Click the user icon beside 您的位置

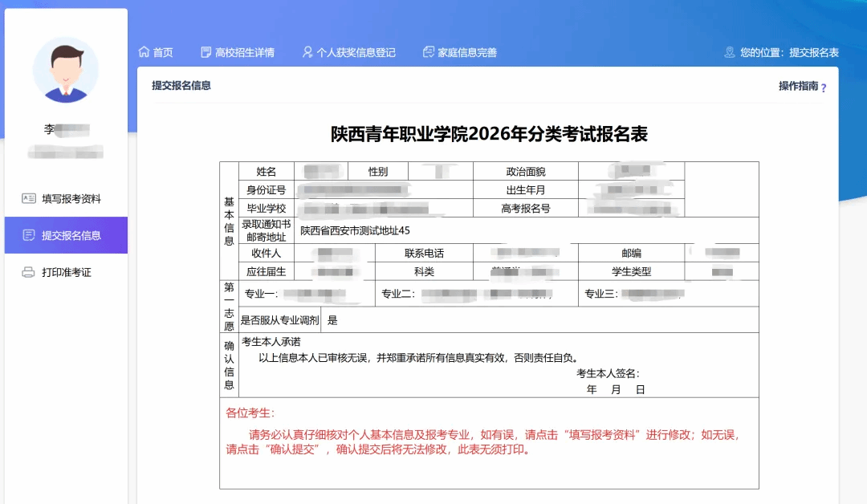730,52
